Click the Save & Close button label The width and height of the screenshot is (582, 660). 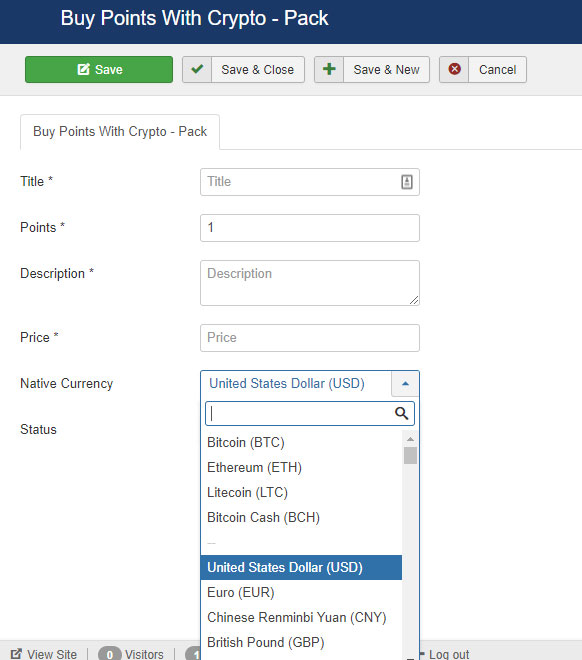click(x=258, y=69)
